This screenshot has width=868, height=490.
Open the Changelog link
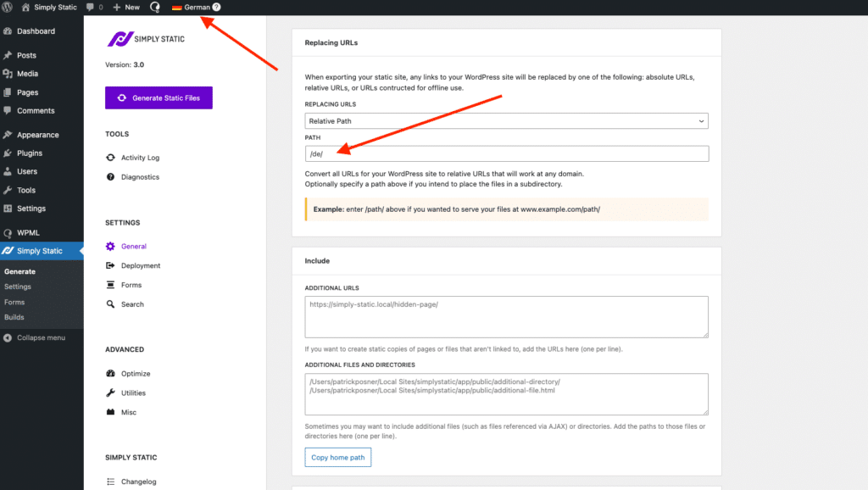[138, 482]
